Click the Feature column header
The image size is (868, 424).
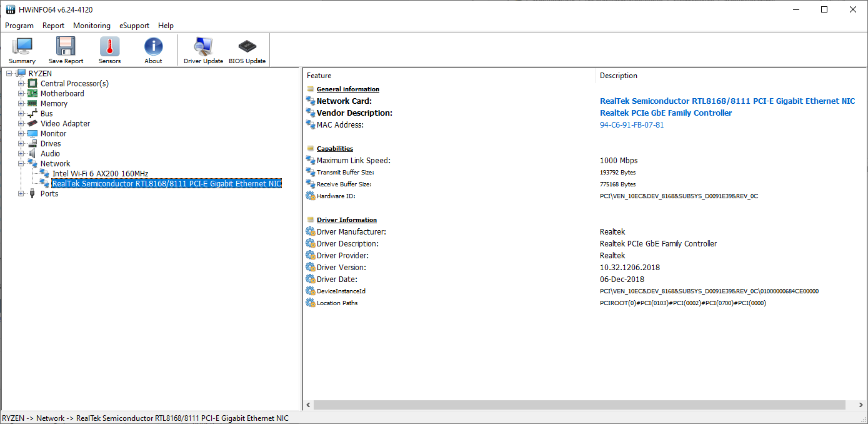pyautogui.click(x=319, y=76)
